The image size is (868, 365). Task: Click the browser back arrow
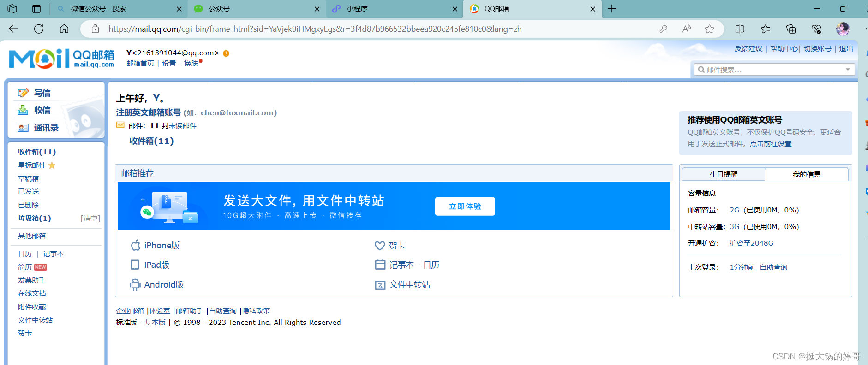click(13, 29)
